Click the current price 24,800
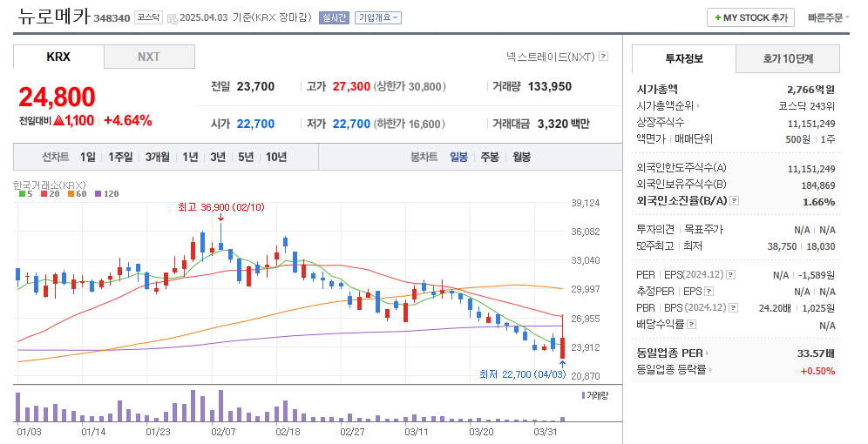The image size is (868, 444). tap(57, 97)
